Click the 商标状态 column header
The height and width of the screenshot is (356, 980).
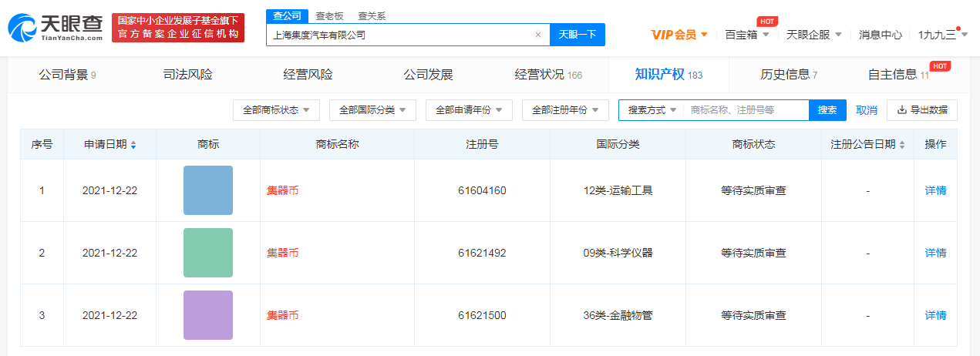coord(753,145)
